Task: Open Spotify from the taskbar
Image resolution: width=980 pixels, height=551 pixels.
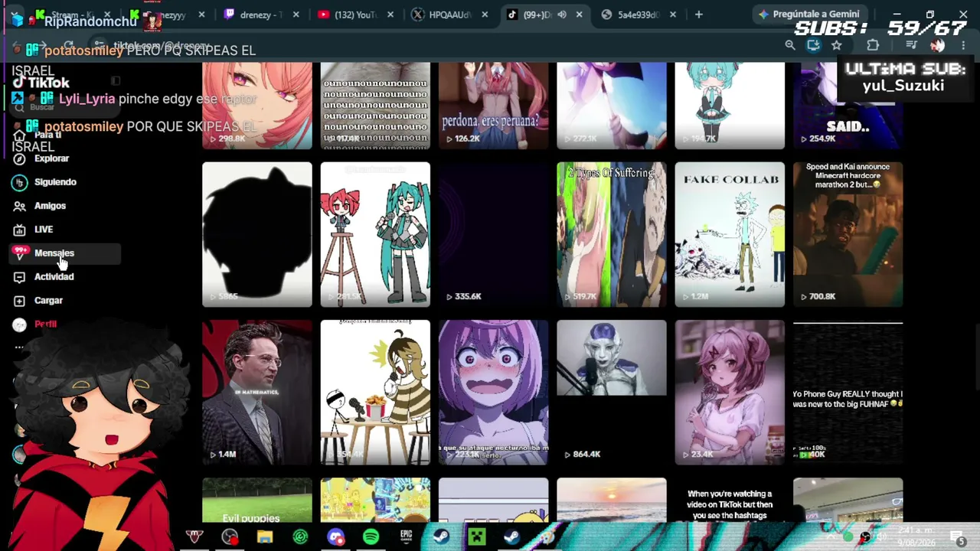Action: 371,537
